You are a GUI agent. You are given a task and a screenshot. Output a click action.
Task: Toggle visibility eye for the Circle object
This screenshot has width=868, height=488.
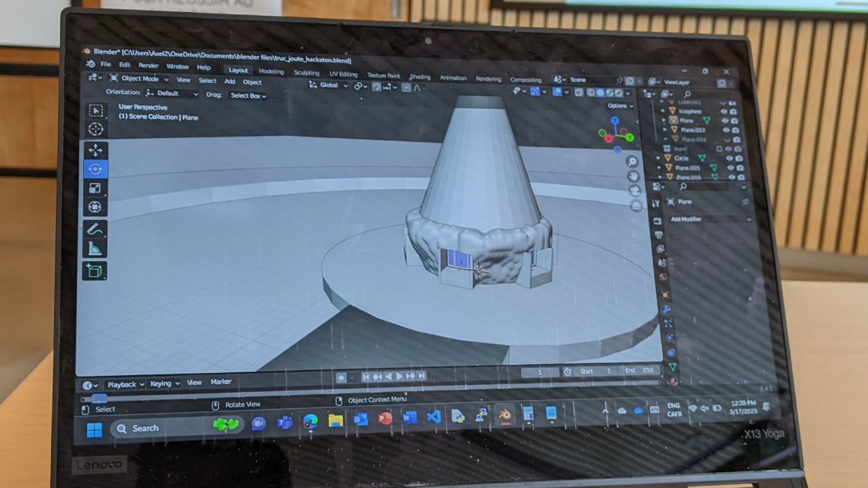pyautogui.click(x=729, y=158)
